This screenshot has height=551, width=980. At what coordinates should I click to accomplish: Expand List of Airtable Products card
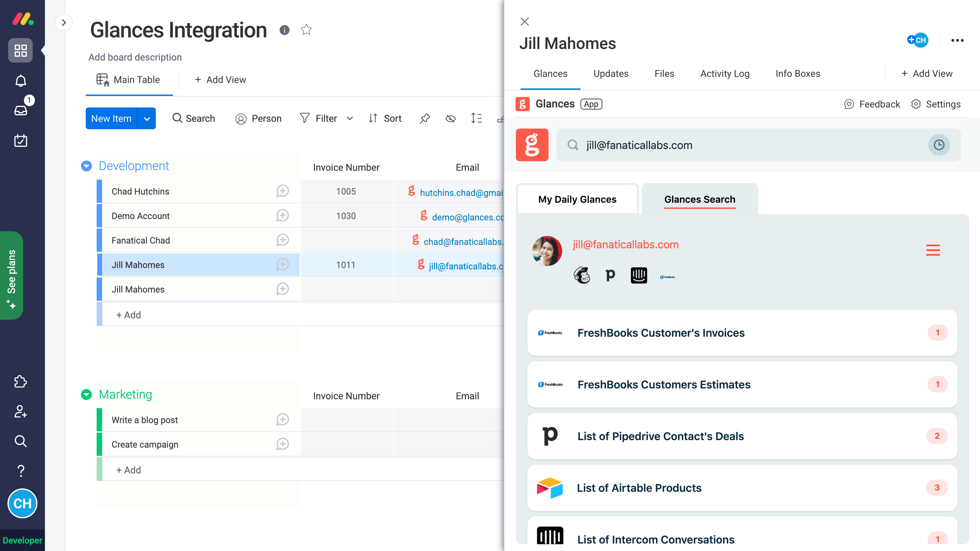coord(742,488)
